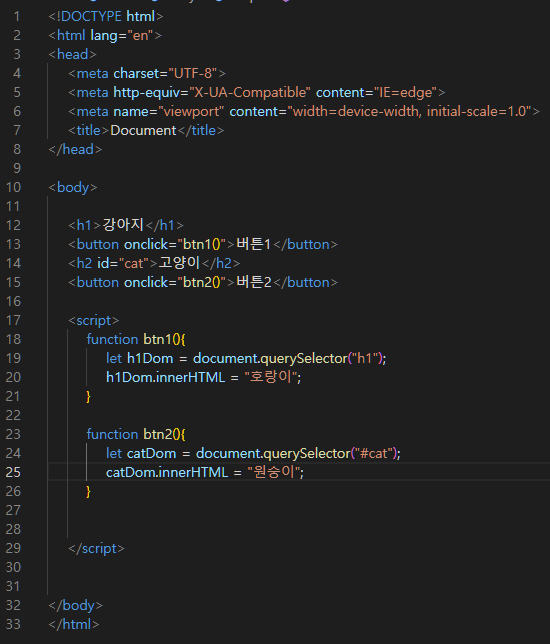Click the "#cat" selector string

(x=374, y=453)
